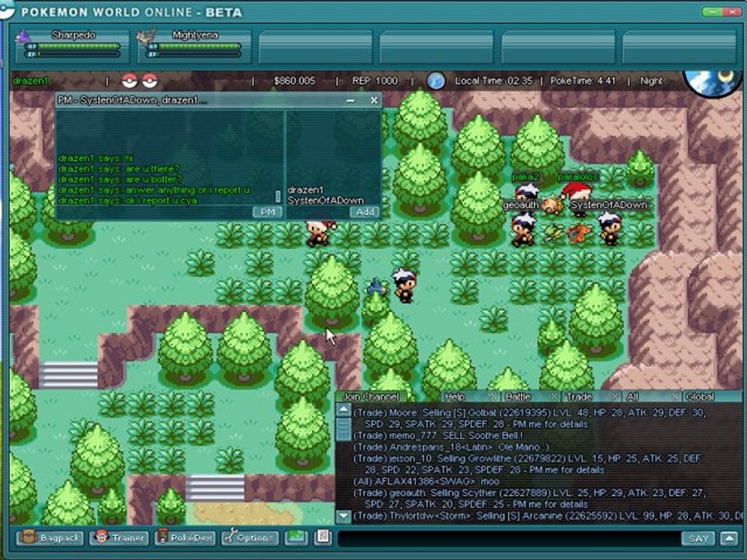Screen dimensions: 747x560
Task: Close the PM chat window
Action: pos(374,100)
